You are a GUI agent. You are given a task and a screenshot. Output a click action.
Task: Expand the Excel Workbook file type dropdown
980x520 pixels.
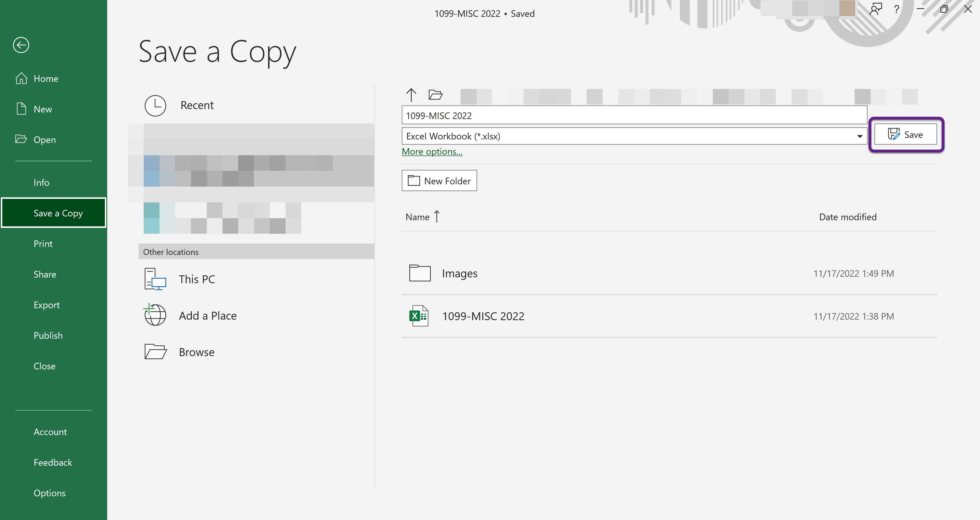tap(859, 136)
